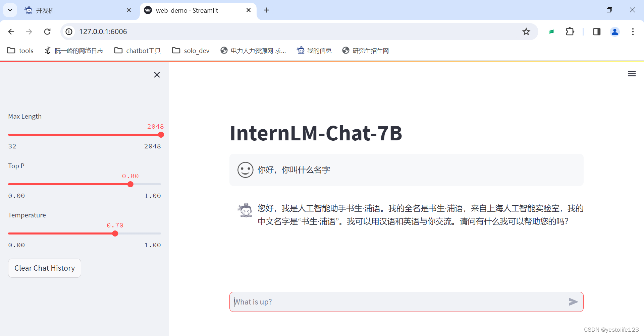644x336 pixels.
Task: Toggle the browser side panel icon
Action: pos(597,31)
